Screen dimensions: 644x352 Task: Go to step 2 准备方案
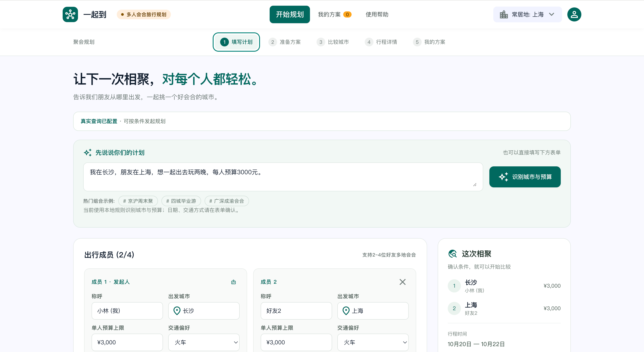tap(285, 42)
